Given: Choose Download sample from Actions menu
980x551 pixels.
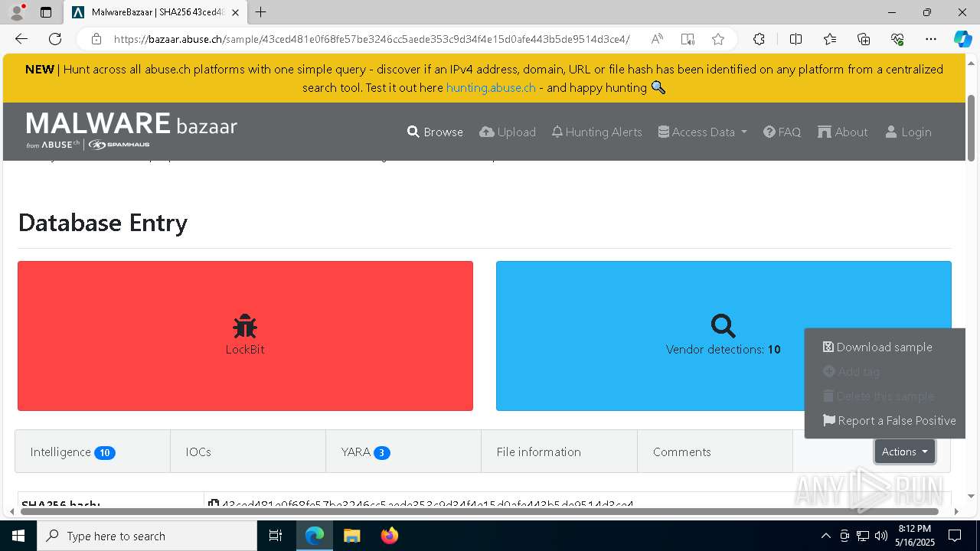Looking at the screenshot, I should coord(877,347).
